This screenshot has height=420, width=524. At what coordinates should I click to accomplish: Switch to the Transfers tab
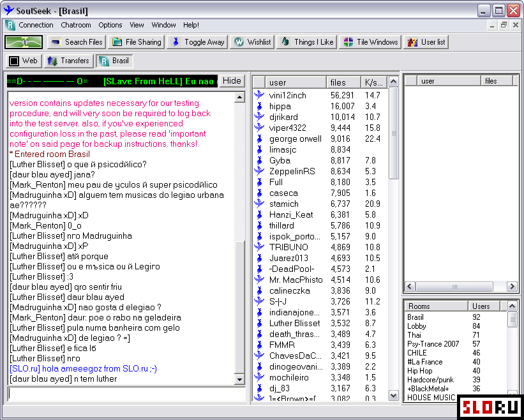coord(68,61)
